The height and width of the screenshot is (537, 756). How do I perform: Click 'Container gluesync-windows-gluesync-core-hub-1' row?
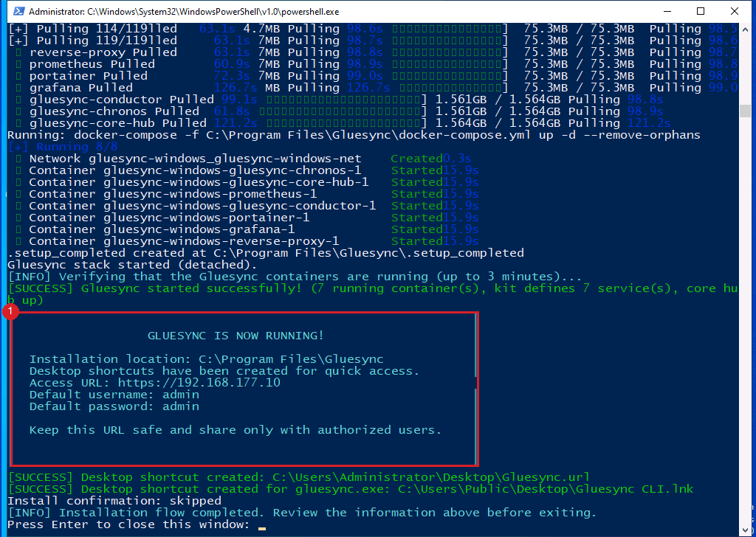point(247,182)
